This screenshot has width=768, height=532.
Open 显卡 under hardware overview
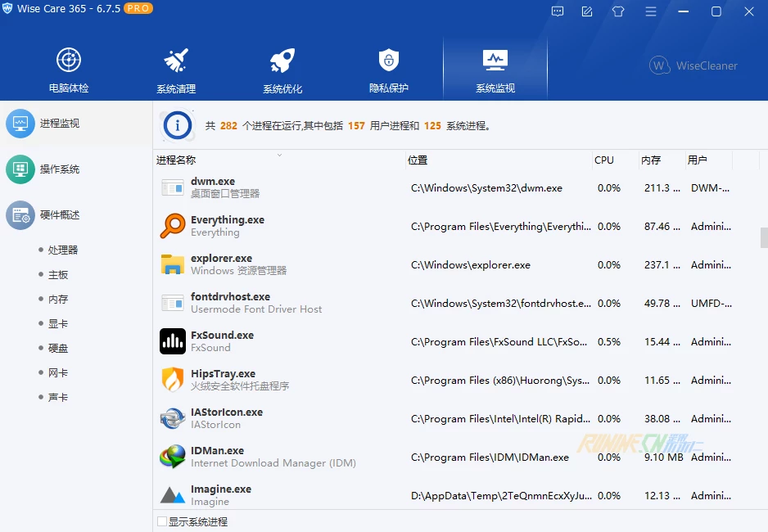[58, 324]
